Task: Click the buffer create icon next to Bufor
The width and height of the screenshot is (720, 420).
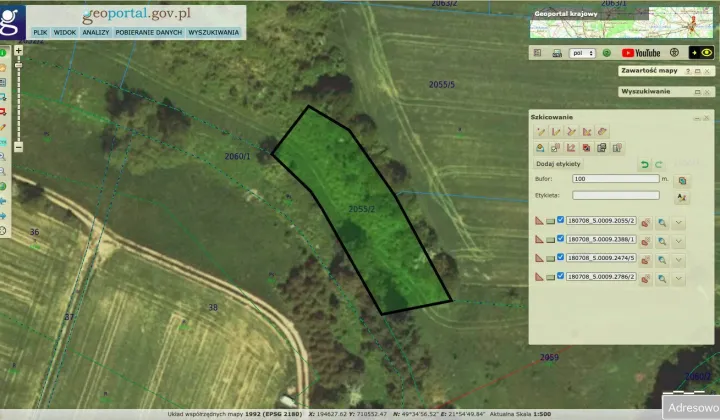Action: click(x=683, y=180)
